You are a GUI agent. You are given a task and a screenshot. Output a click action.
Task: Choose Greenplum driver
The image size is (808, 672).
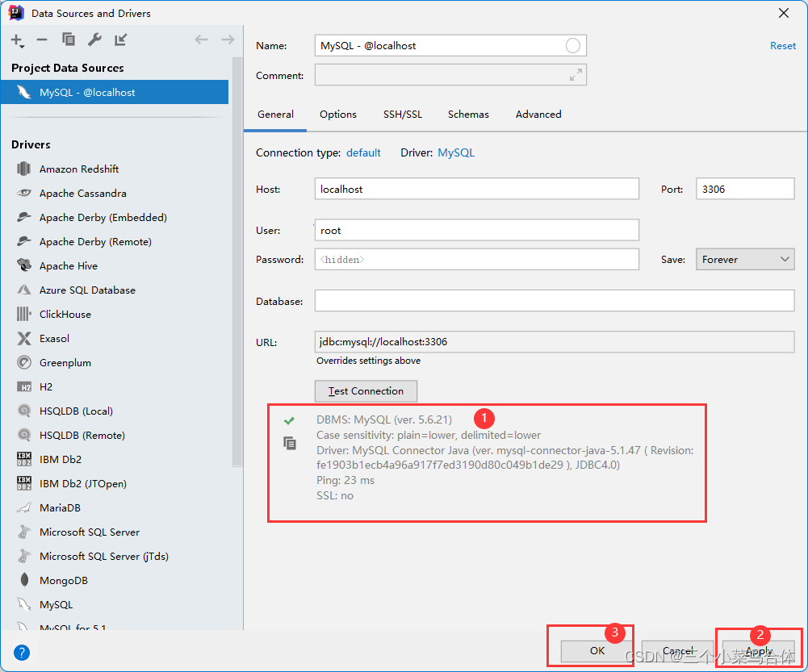click(65, 362)
